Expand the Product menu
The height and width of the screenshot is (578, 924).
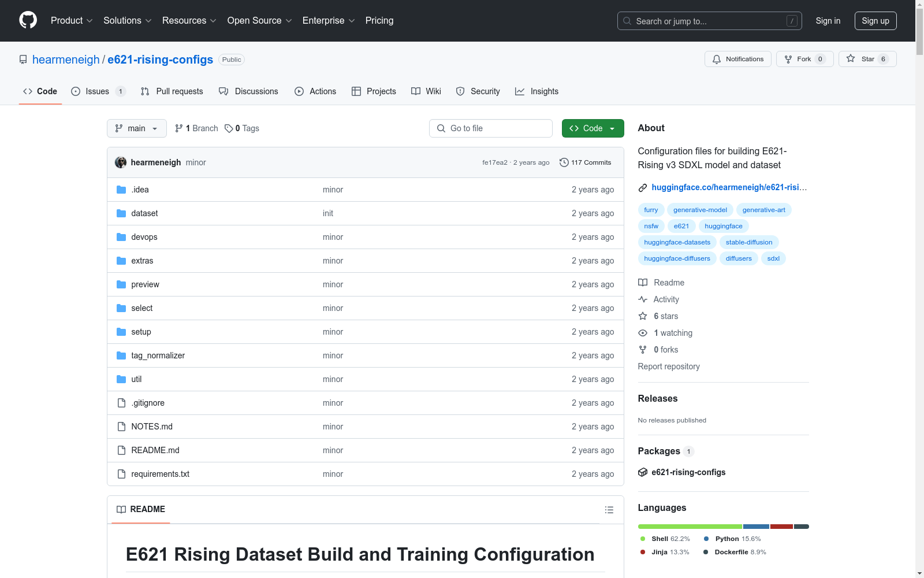point(72,20)
